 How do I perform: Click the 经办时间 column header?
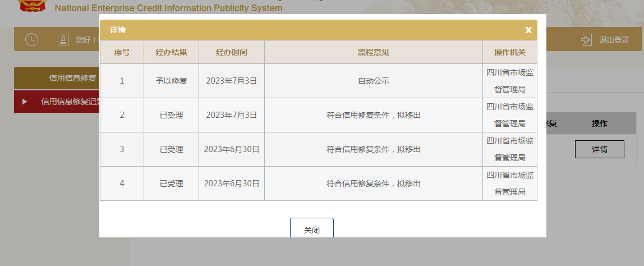[231, 52]
